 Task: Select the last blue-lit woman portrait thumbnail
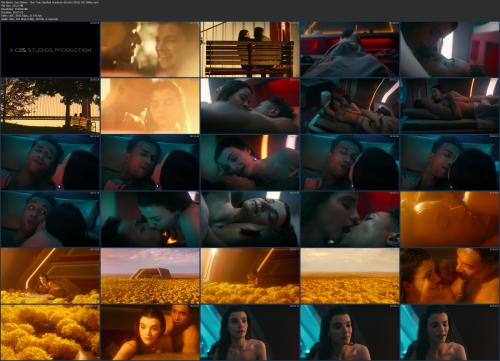click(x=449, y=333)
